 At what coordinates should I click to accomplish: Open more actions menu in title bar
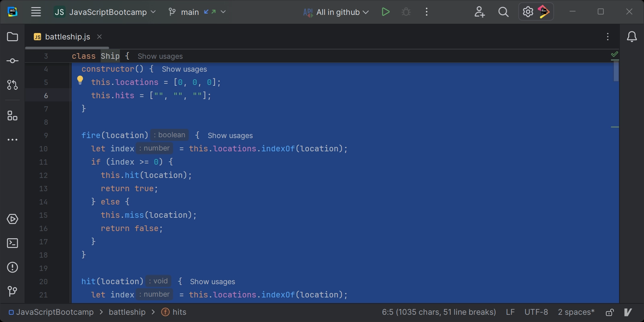tap(427, 12)
